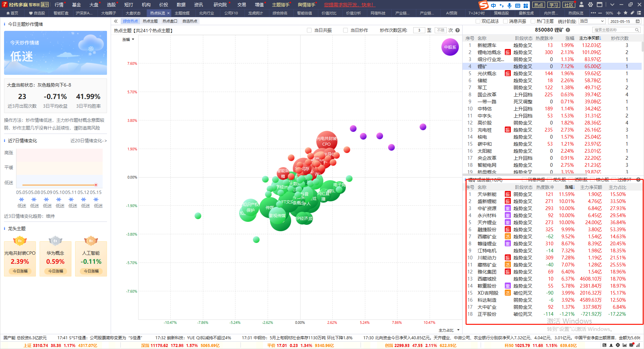Image resolution: width=644 pixels, height=349 pixels.
Task: Click the purple 中船系 bubble
Action: tap(450, 47)
